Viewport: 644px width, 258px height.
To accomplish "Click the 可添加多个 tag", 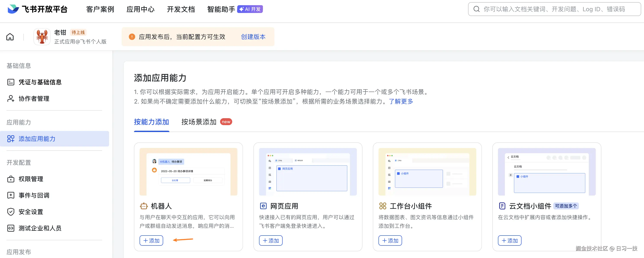I will coord(566,206).
